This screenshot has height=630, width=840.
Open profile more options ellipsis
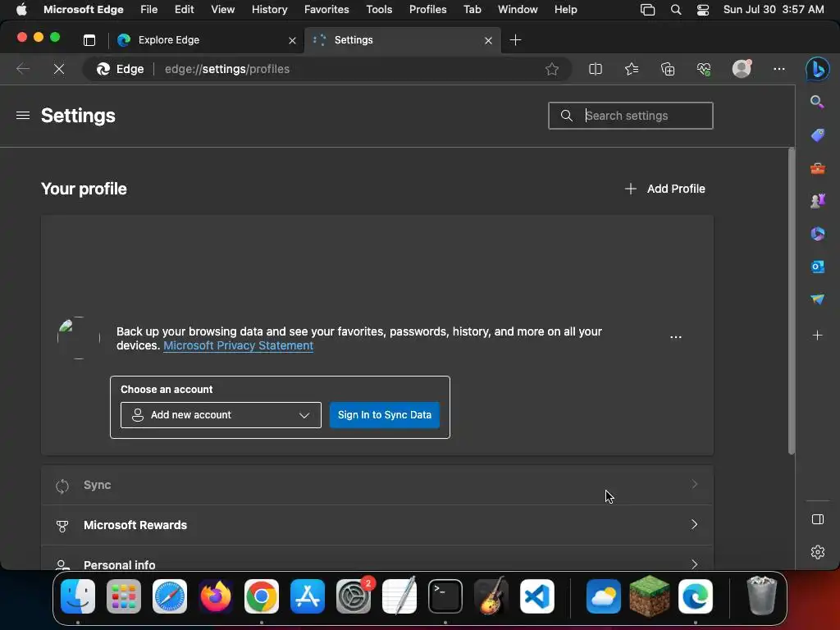click(676, 337)
